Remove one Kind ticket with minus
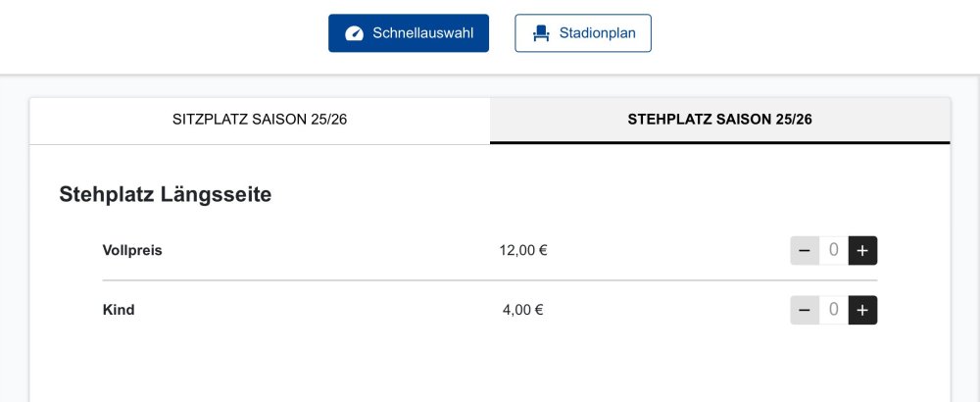This screenshot has width=980, height=402. (x=805, y=310)
